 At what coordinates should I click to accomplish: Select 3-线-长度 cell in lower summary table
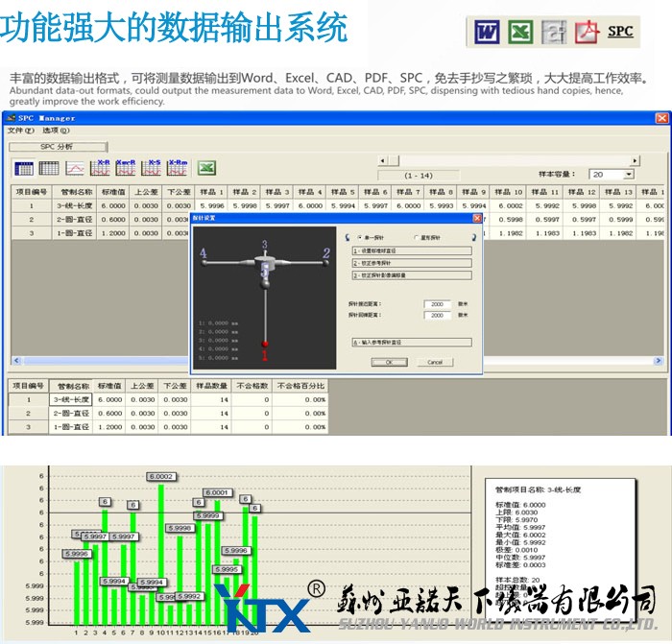coord(71,400)
